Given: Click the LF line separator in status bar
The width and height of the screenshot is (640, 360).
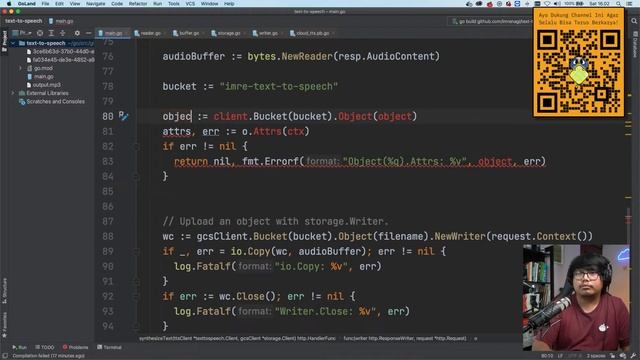Looking at the screenshot, I should tap(560, 356).
